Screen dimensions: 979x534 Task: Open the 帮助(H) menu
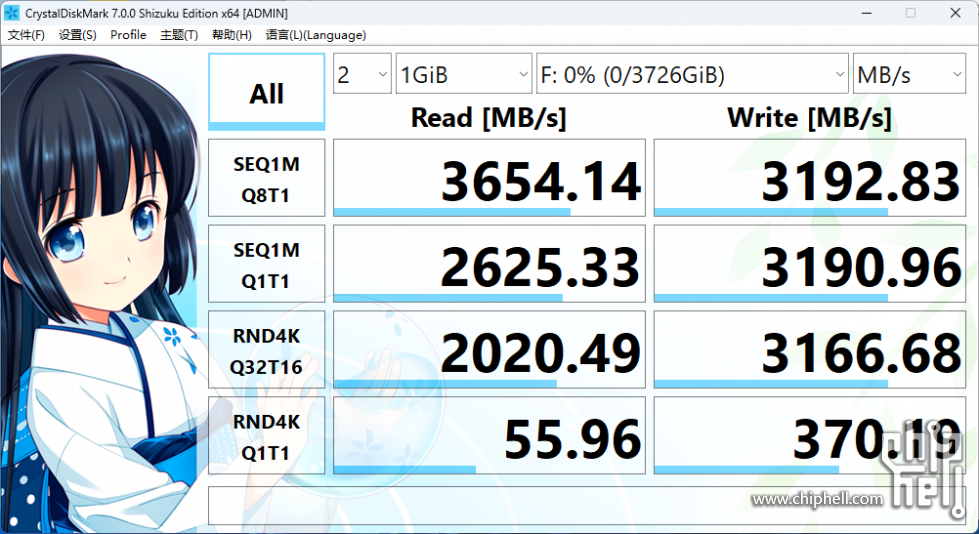232,35
